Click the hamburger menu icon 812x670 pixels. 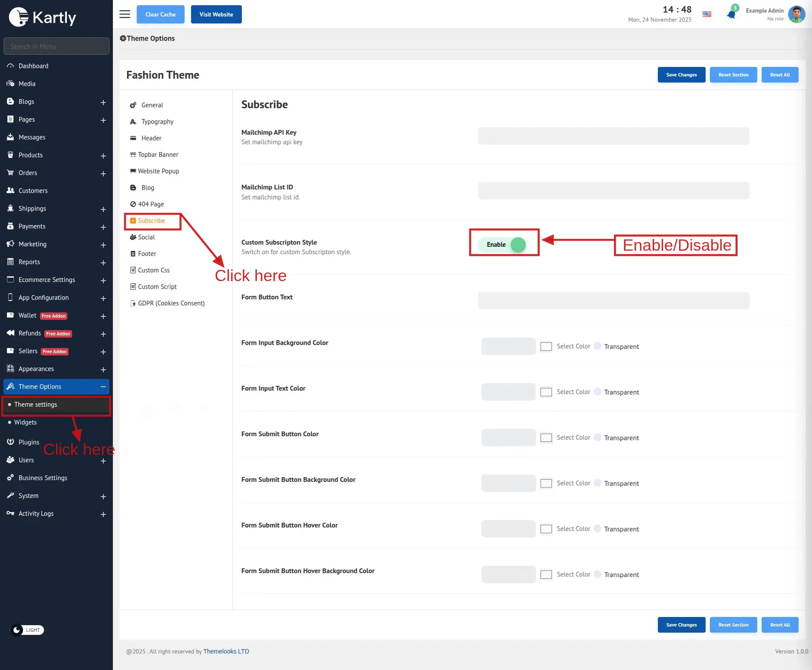[125, 14]
